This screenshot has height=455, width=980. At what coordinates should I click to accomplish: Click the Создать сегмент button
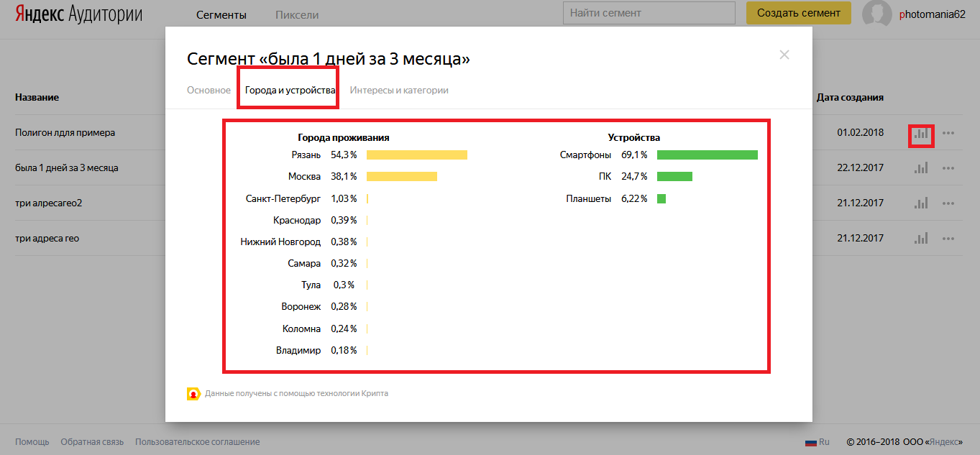(799, 13)
